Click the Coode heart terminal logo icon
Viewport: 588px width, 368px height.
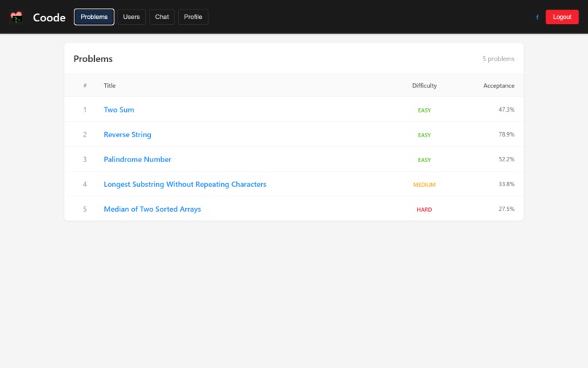click(x=17, y=17)
